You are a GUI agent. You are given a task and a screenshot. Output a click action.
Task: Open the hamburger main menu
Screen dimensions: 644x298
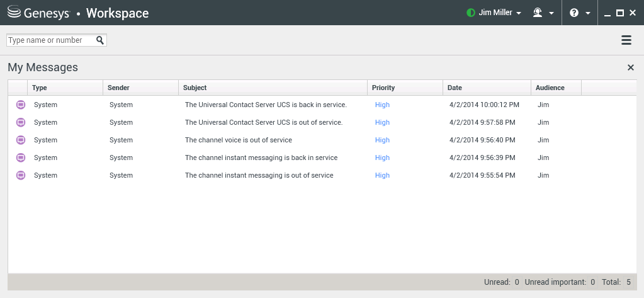coord(626,40)
